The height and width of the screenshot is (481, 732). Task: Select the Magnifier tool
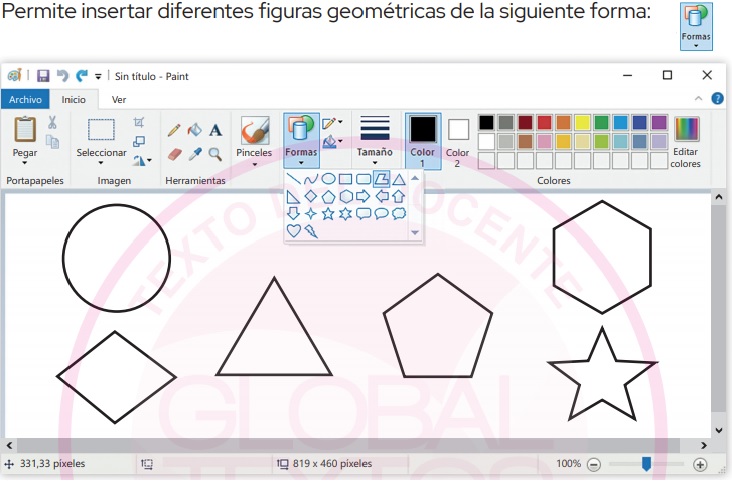215,154
